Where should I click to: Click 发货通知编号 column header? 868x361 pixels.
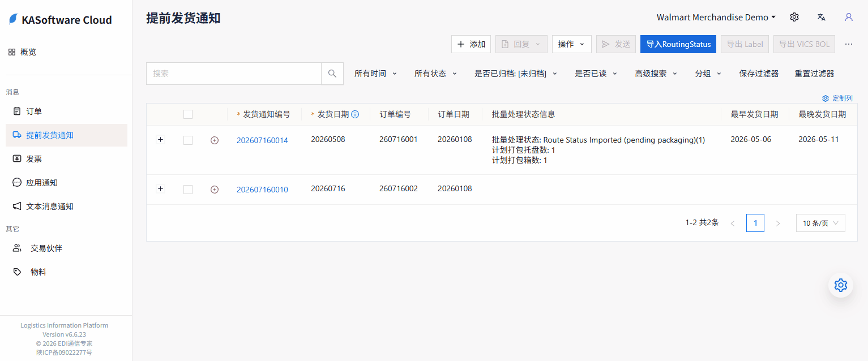point(267,114)
